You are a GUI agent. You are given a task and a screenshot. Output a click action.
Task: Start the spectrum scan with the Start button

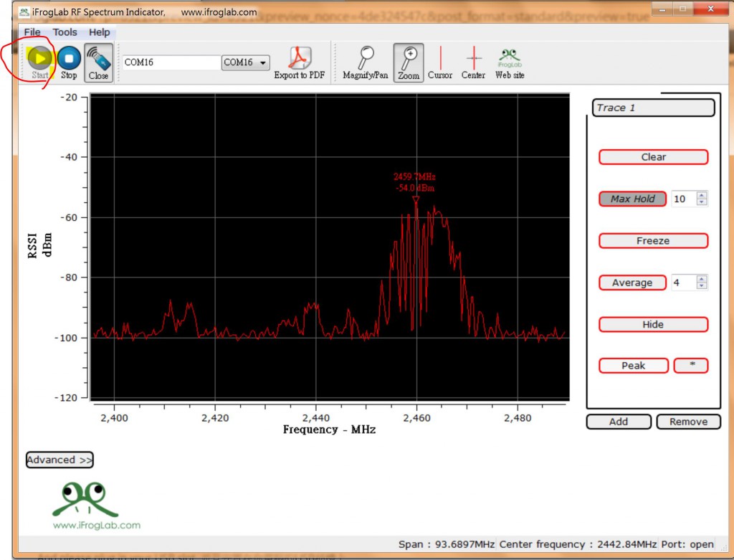point(40,62)
